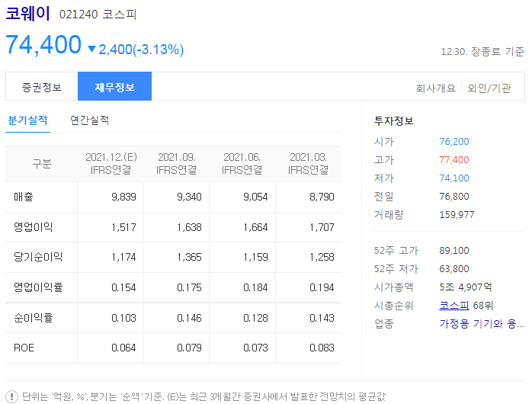This screenshot has height=404, width=532.
Task: Select 순이익률 value 0.143
Action: (322, 318)
